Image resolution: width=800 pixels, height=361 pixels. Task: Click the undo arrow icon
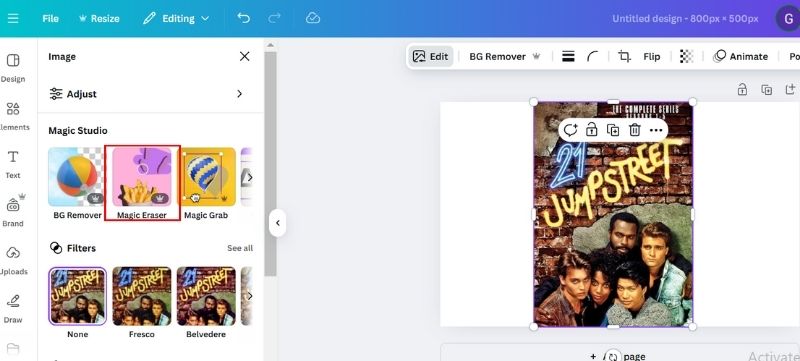243,18
